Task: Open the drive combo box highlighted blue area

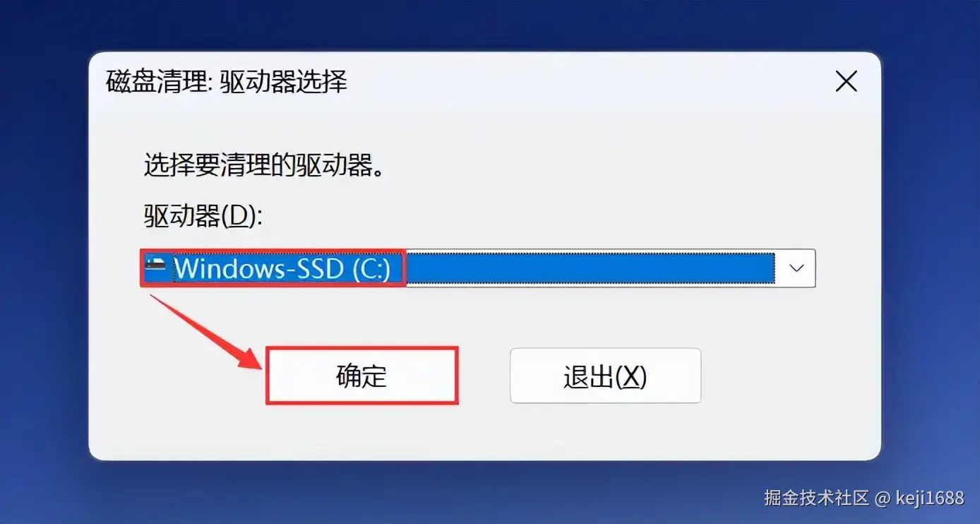Action: coord(477,268)
